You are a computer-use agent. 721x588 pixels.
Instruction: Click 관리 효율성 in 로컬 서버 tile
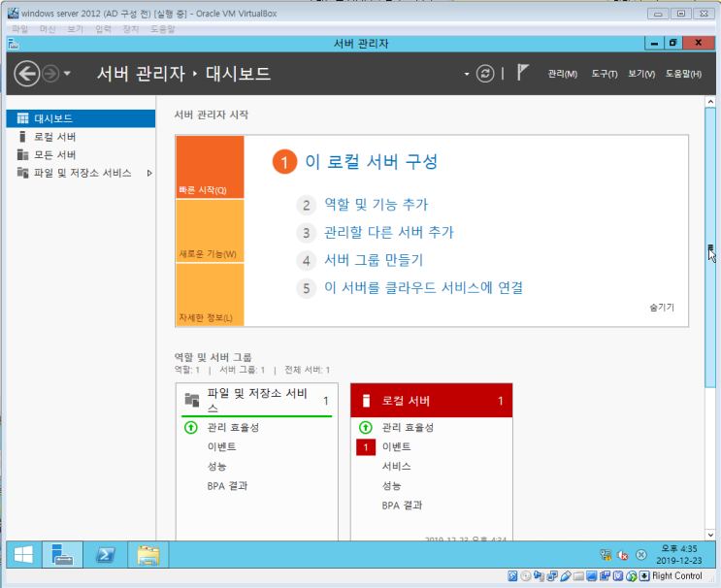point(408,428)
